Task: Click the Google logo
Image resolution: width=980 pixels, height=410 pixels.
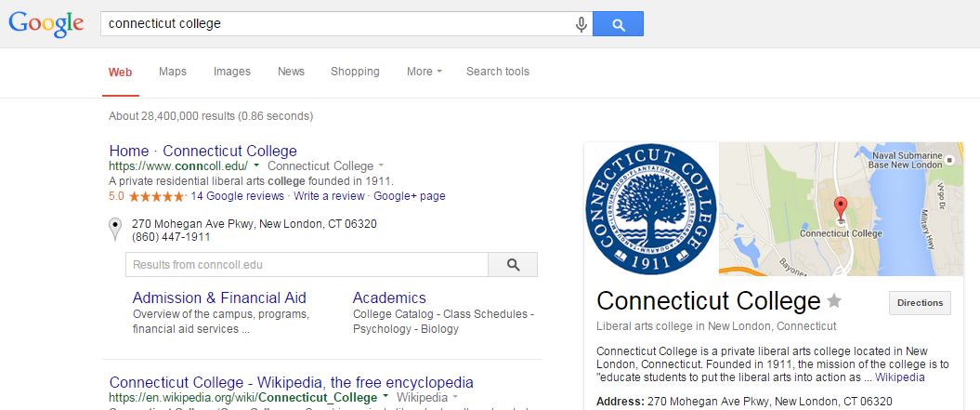Action: [x=46, y=24]
